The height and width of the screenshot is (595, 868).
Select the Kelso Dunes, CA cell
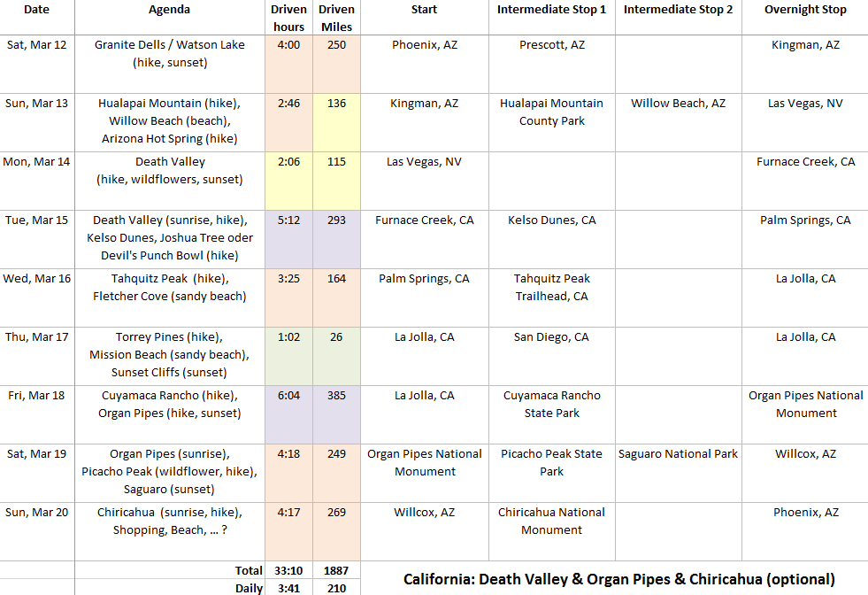click(x=551, y=220)
